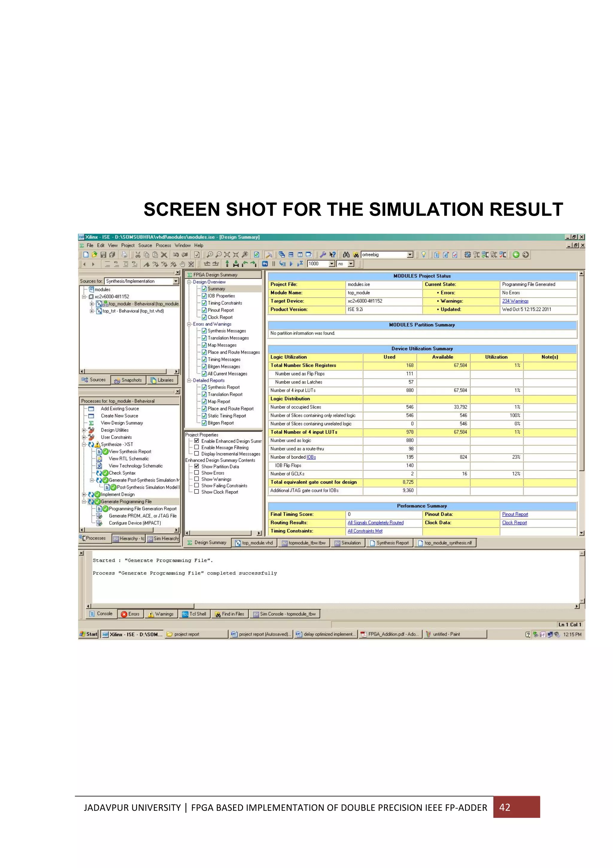Image resolution: width=613 pixels, height=868 pixels.
Task: Open the ortreebig search combo box
Action: pyautogui.click(x=410, y=255)
